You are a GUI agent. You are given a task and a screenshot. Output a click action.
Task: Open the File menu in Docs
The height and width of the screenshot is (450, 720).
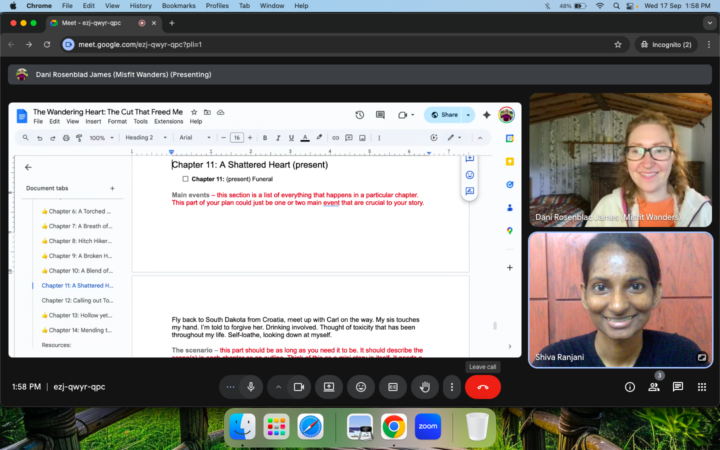[x=38, y=121]
